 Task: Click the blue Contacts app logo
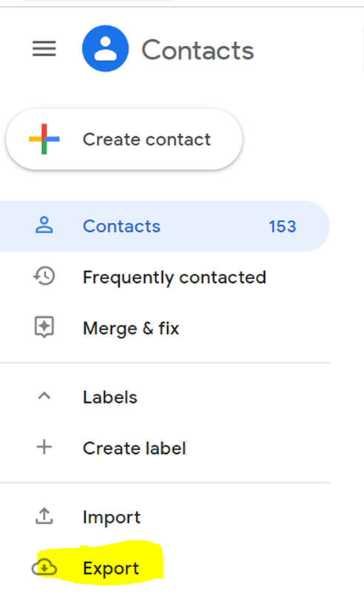(105, 49)
